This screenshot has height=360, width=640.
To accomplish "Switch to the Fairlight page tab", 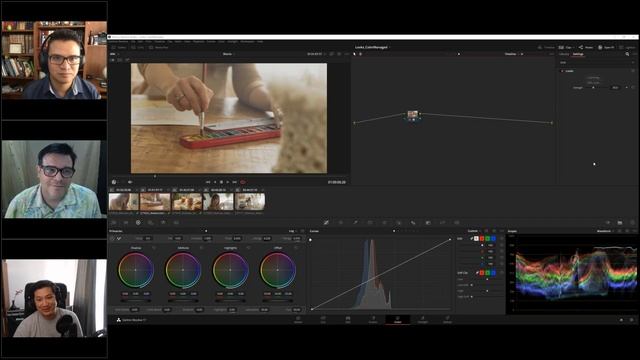I will tap(422, 320).
